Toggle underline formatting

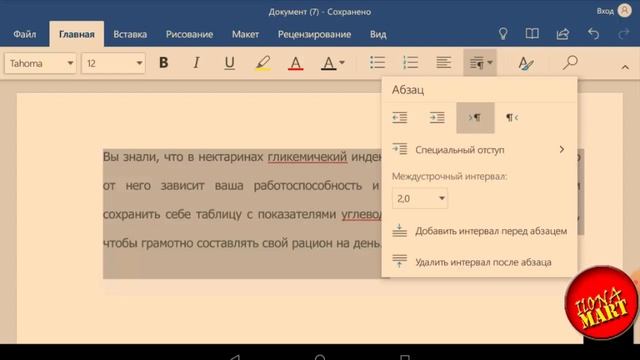pos(229,62)
